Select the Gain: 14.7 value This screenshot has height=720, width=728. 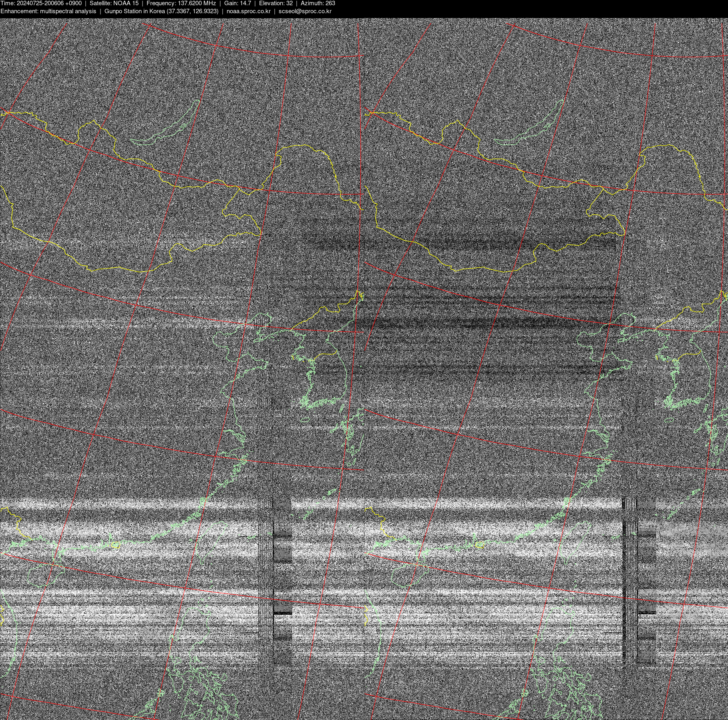click(x=237, y=3)
